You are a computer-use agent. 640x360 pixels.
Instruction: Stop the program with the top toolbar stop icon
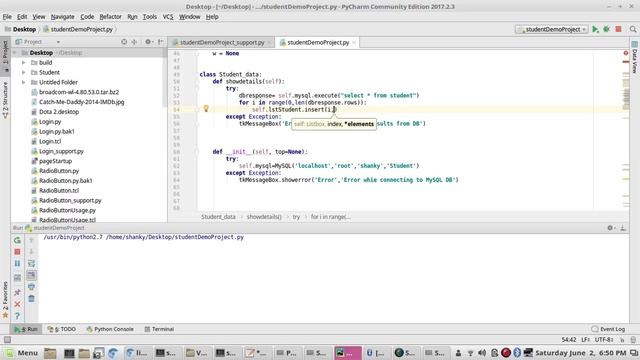618,29
